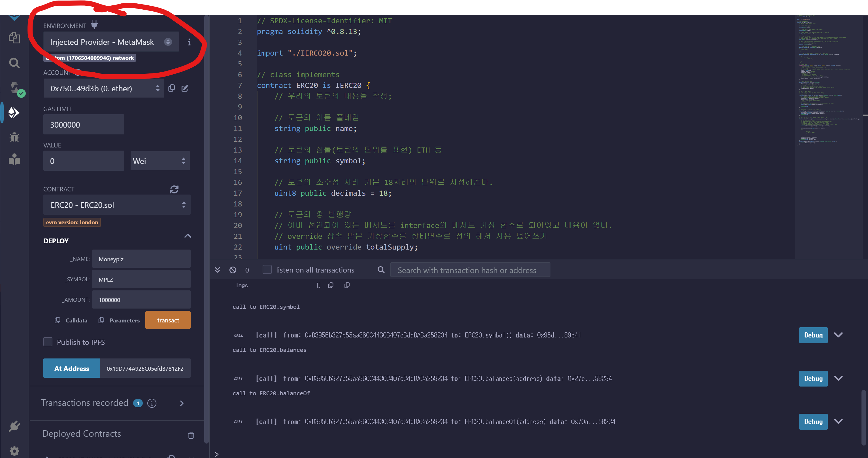Open the Injected Provider environment dropdown

(111, 42)
